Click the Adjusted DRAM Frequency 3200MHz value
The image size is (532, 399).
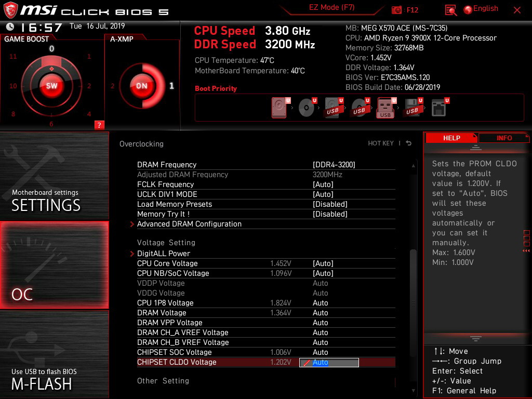[x=327, y=175]
